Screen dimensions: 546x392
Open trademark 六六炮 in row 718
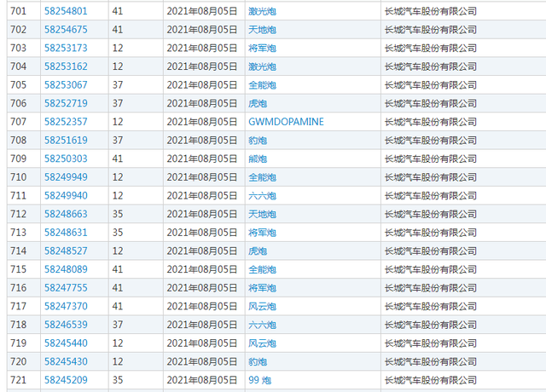(x=262, y=325)
